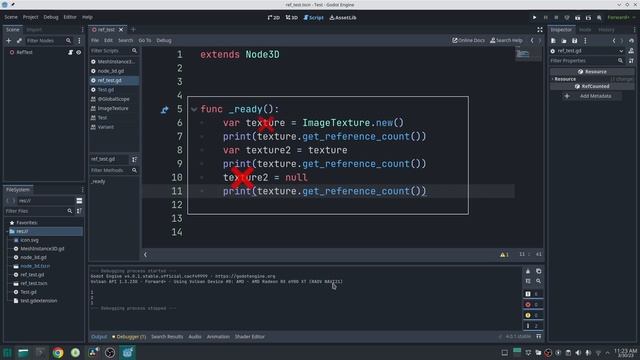Pause the running project
Screen dimensions: 640x360
(x=545, y=18)
